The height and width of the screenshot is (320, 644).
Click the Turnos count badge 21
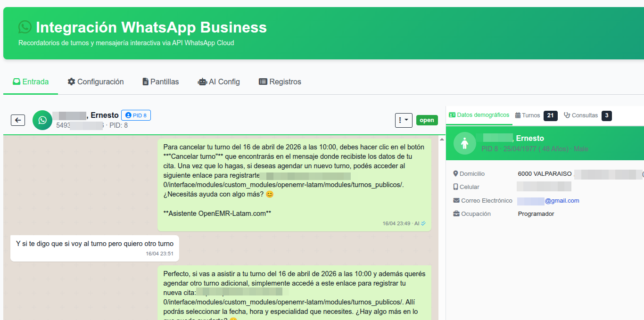(550, 115)
